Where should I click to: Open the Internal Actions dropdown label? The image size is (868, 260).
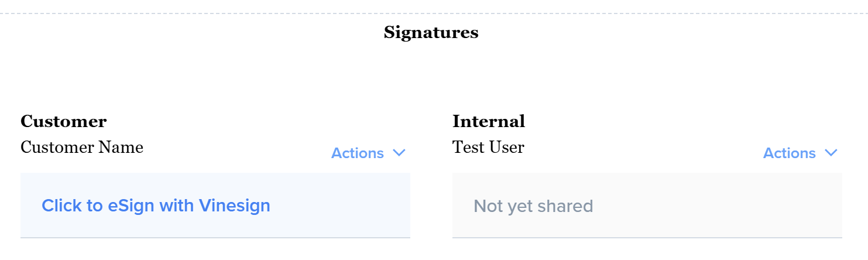coord(790,153)
